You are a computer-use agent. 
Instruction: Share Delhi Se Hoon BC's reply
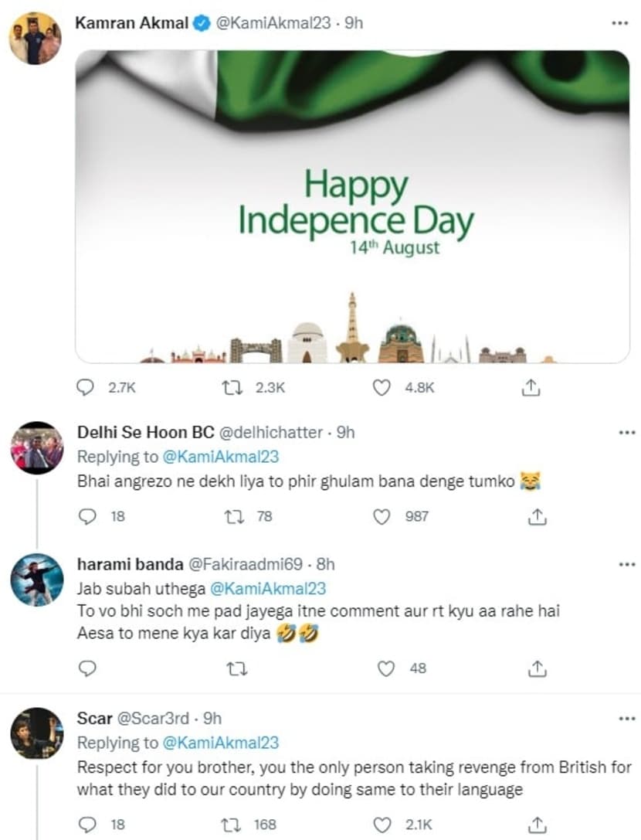[x=531, y=516]
